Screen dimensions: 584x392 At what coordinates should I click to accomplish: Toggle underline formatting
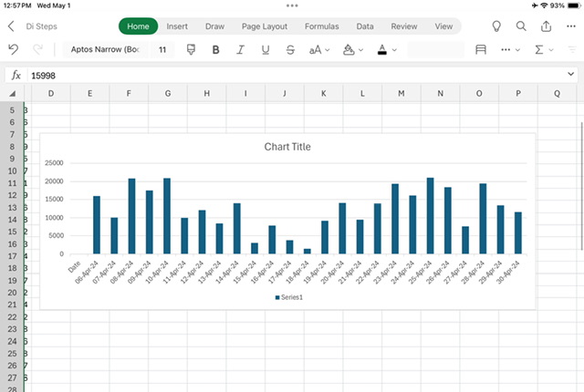(x=266, y=49)
